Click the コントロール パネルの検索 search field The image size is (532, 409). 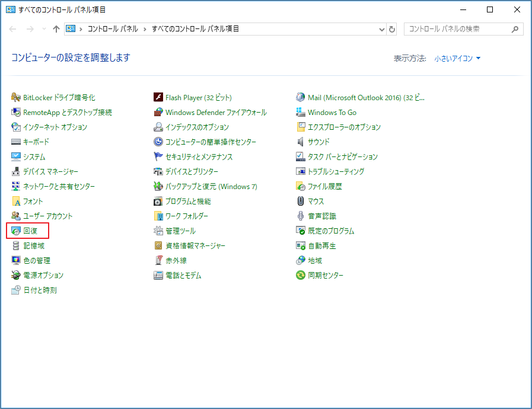457,29
